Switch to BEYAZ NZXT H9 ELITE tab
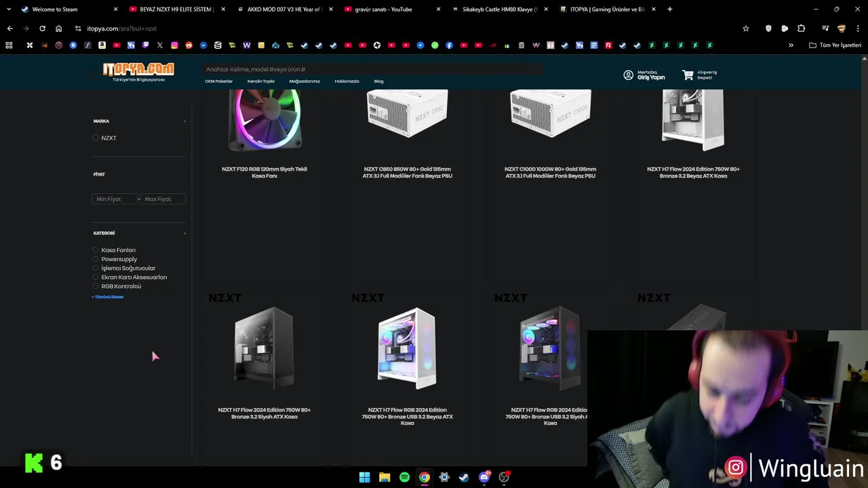This screenshot has width=868, height=488. 176,9
